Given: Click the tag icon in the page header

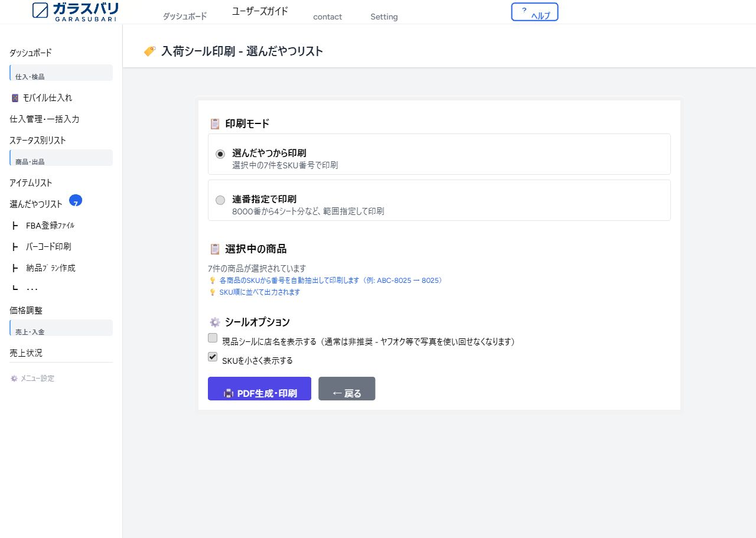Looking at the screenshot, I should pos(149,51).
